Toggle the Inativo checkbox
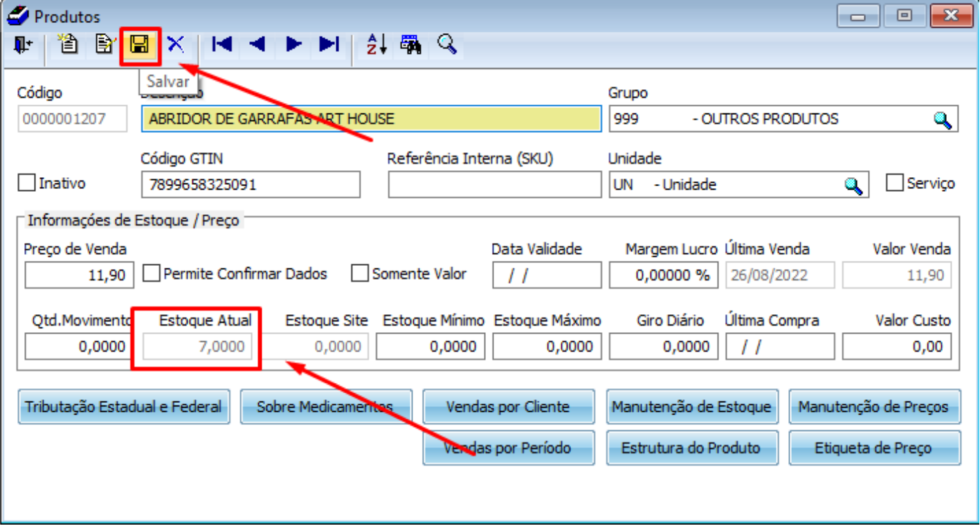Viewport: 980px width, 526px height. (26, 183)
